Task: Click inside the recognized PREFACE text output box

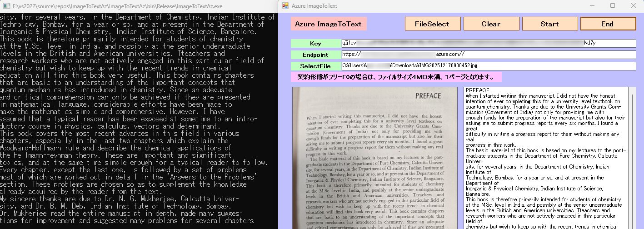Action: 544,159
